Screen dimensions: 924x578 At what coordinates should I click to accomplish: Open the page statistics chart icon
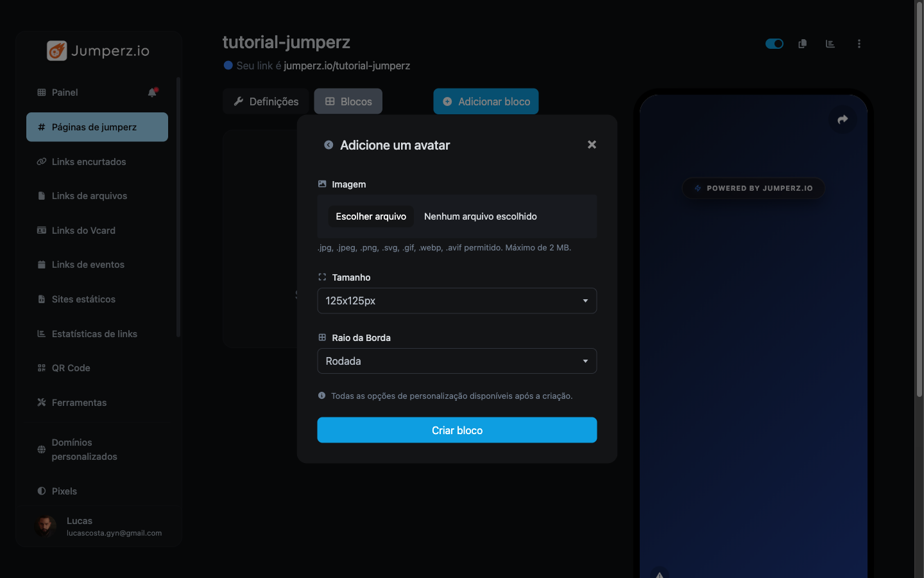830,44
